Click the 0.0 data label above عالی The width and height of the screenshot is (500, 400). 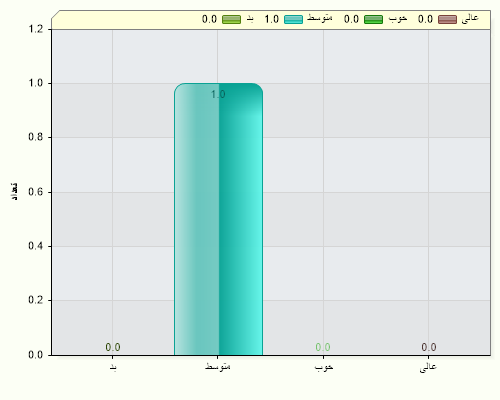click(429, 347)
